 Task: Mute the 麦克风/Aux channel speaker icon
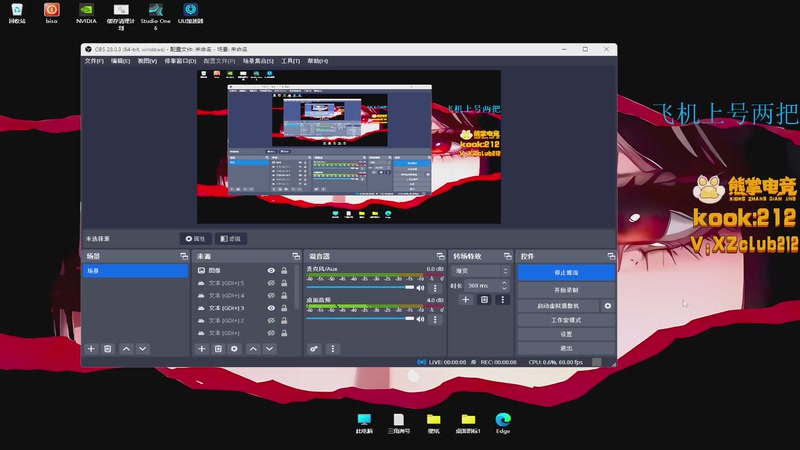420,288
